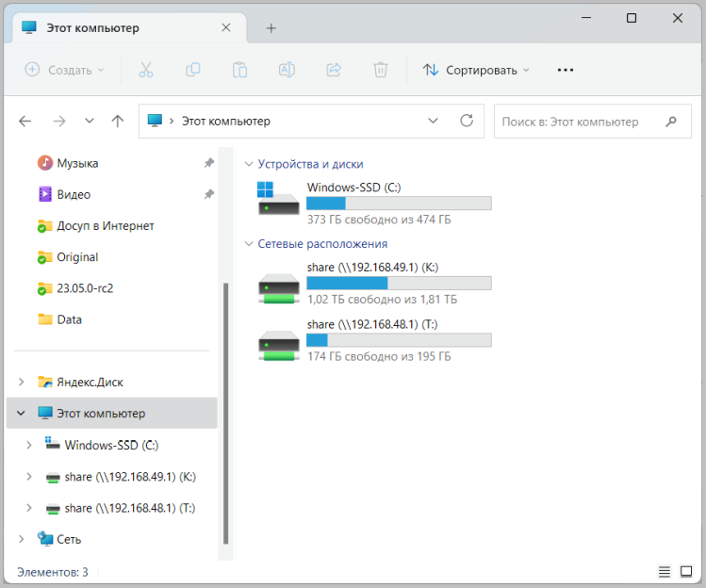Click K: drive usage bar

(399, 283)
